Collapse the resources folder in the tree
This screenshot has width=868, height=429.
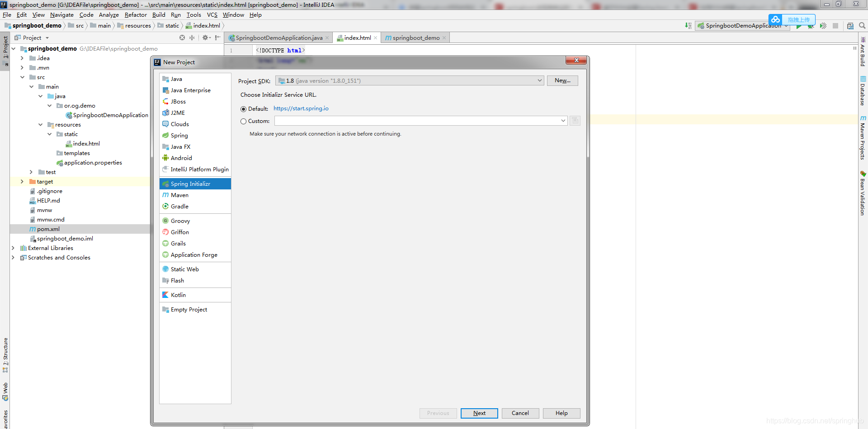point(41,124)
